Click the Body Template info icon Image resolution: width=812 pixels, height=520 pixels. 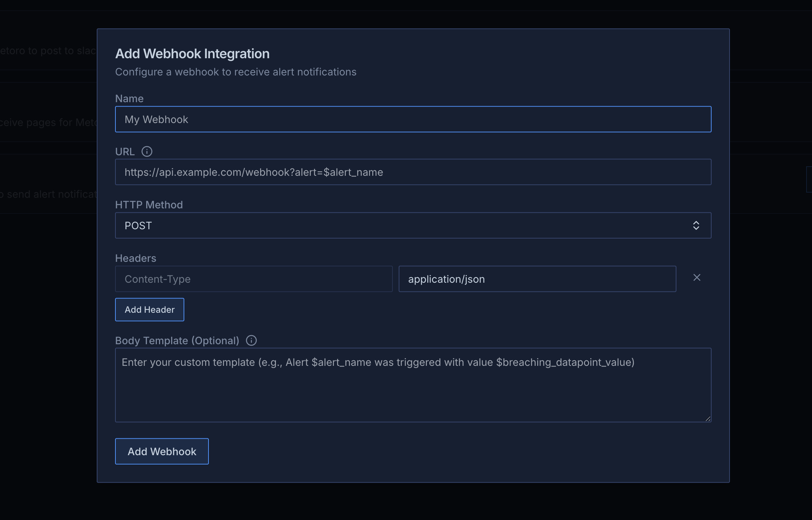tap(251, 341)
